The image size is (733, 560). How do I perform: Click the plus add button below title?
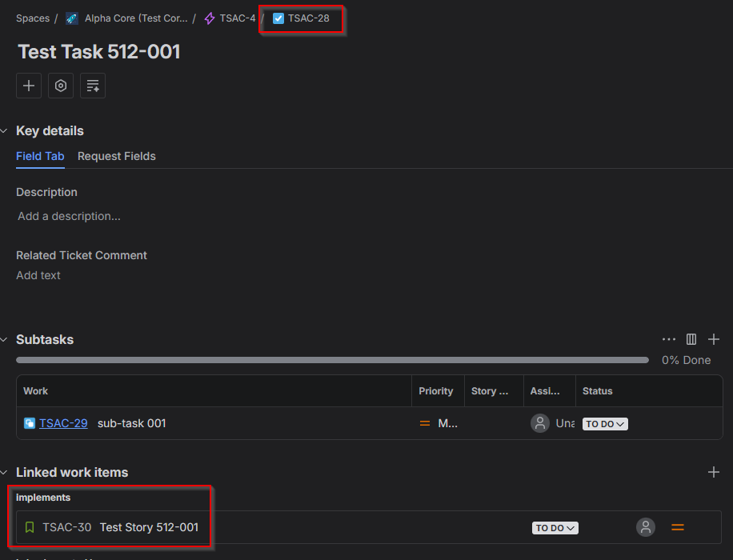click(29, 86)
